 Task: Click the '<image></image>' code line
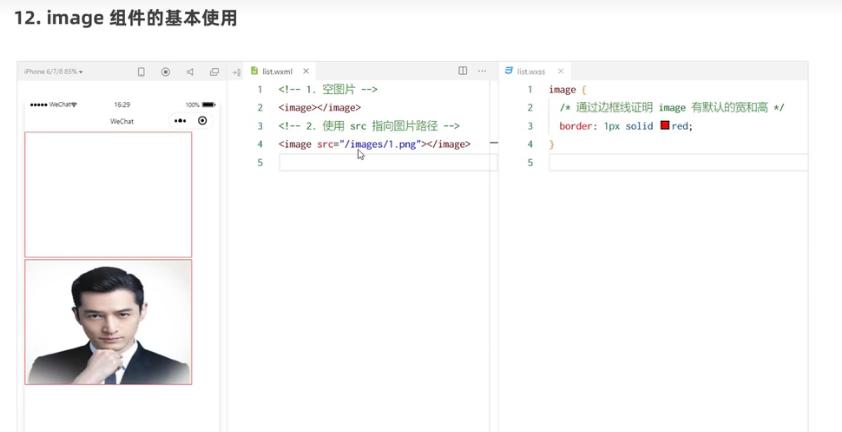coord(320,108)
